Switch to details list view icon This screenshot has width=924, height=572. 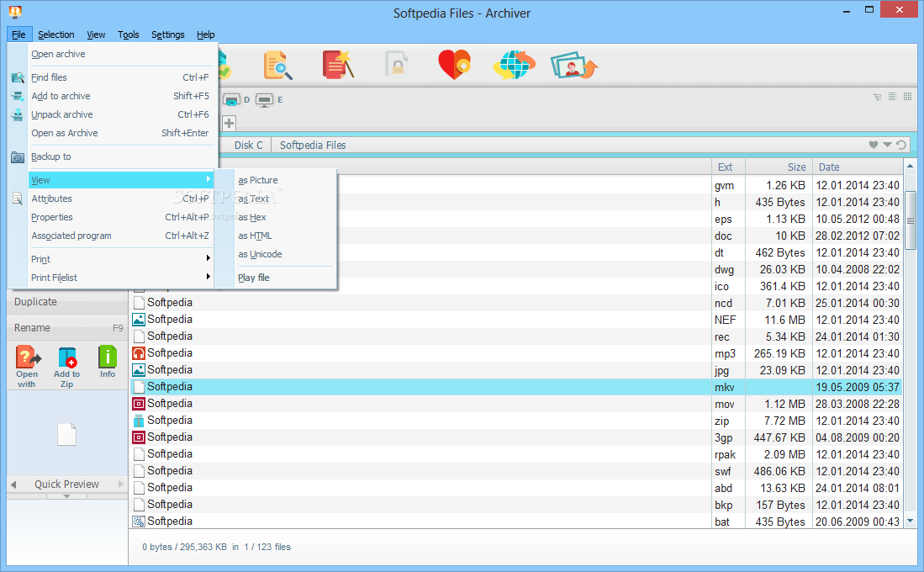tap(892, 96)
